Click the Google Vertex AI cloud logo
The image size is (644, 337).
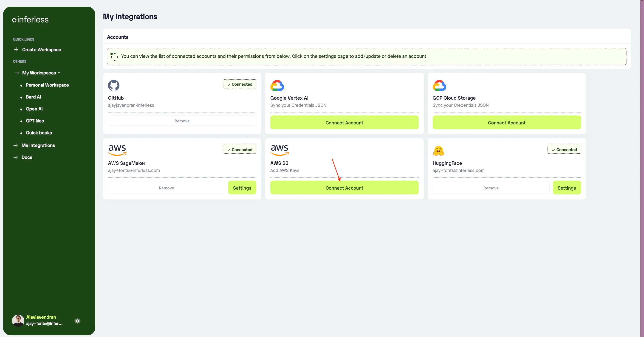(x=277, y=85)
